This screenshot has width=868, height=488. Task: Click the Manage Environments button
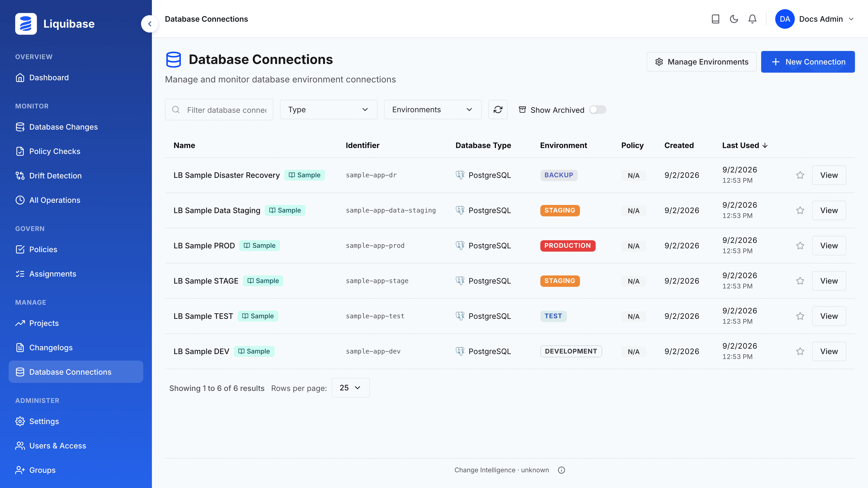click(702, 62)
